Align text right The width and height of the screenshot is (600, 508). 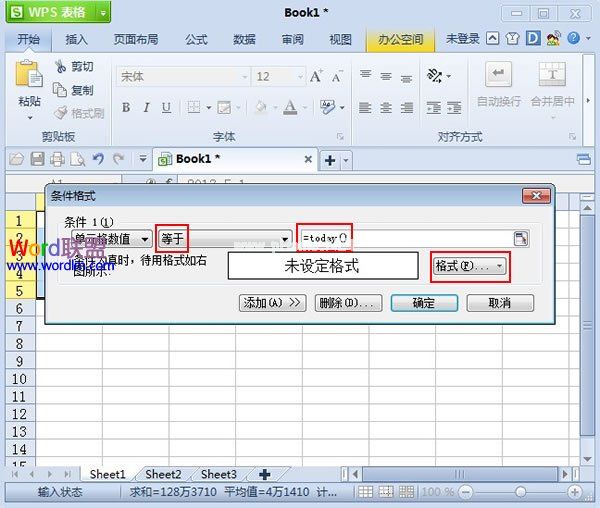pyautogui.click(x=407, y=108)
